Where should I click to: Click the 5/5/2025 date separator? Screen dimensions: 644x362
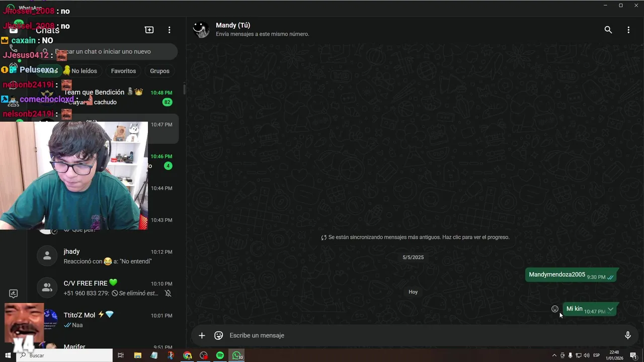coord(413,257)
